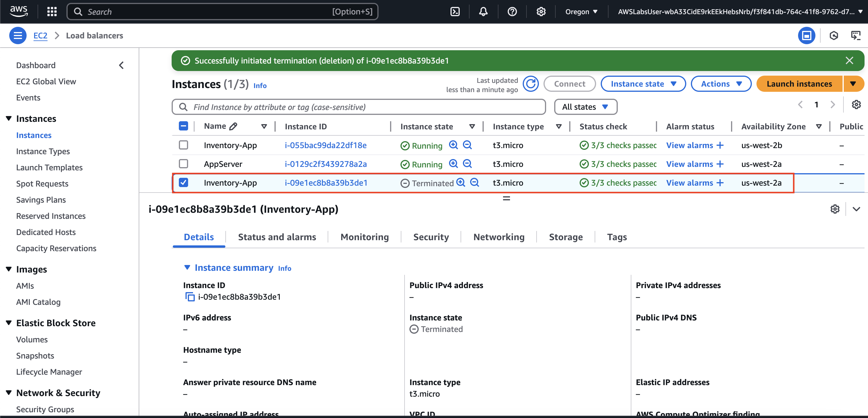Switch to the Networking tab
The height and width of the screenshot is (418, 868).
pyautogui.click(x=499, y=237)
